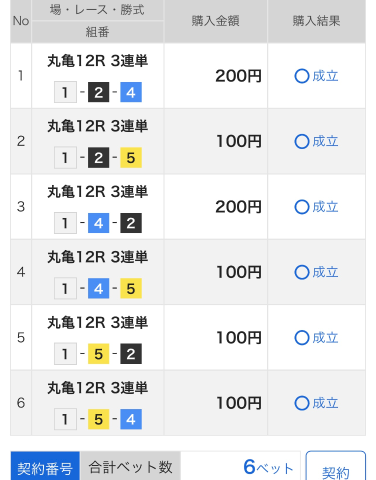This screenshot has height=480, width=376.
Task: Click the circle icon in row 5 result
Action: [302, 338]
